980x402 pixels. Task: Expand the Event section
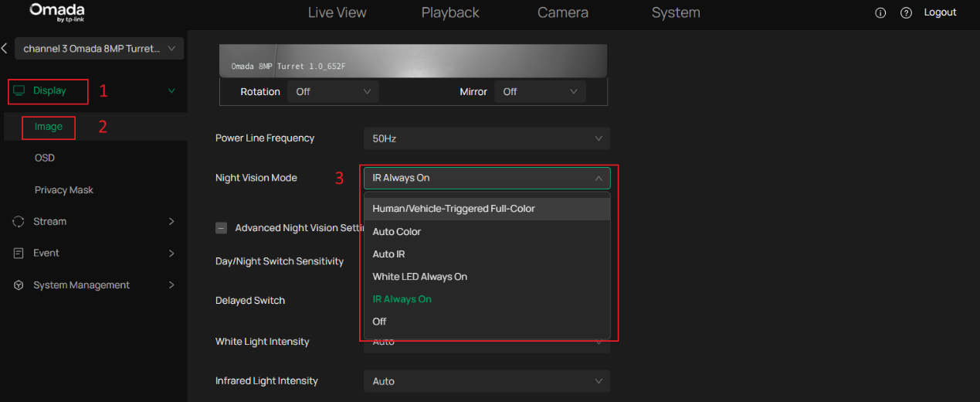pyautogui.click(x=171, y=254)
